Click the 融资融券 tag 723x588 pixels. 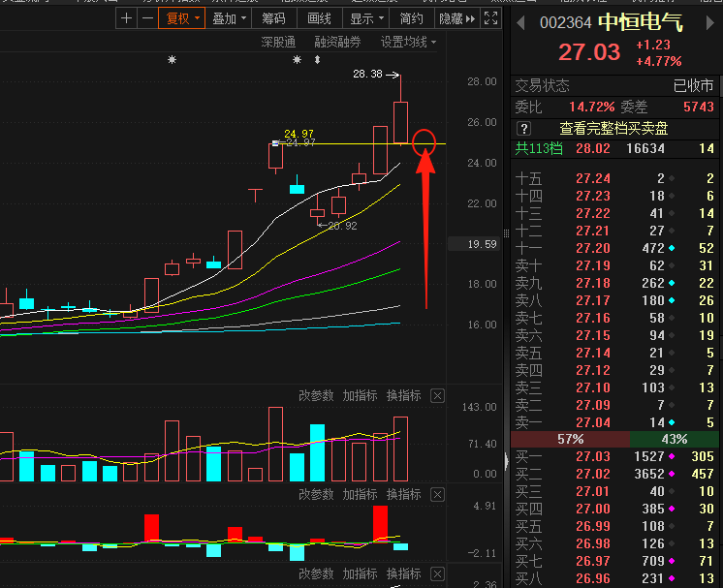[x=337, y=42]
